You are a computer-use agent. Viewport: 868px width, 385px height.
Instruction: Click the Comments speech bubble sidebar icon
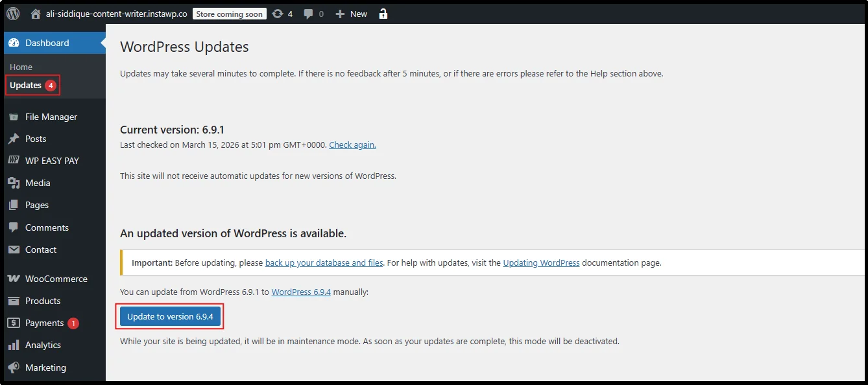[14, 227]
